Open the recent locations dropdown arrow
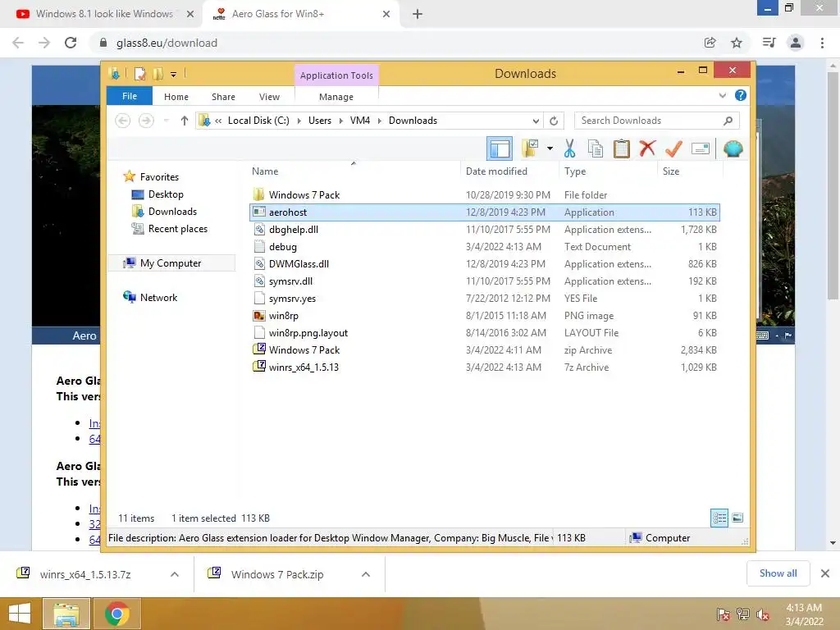 tap(166, 121)
